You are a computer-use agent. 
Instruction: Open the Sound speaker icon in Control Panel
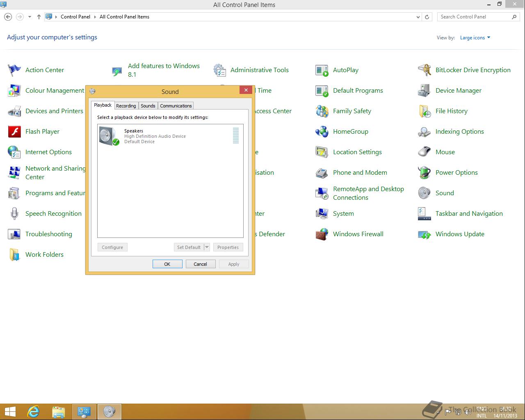pyautogui.click(x=425, y=193)
